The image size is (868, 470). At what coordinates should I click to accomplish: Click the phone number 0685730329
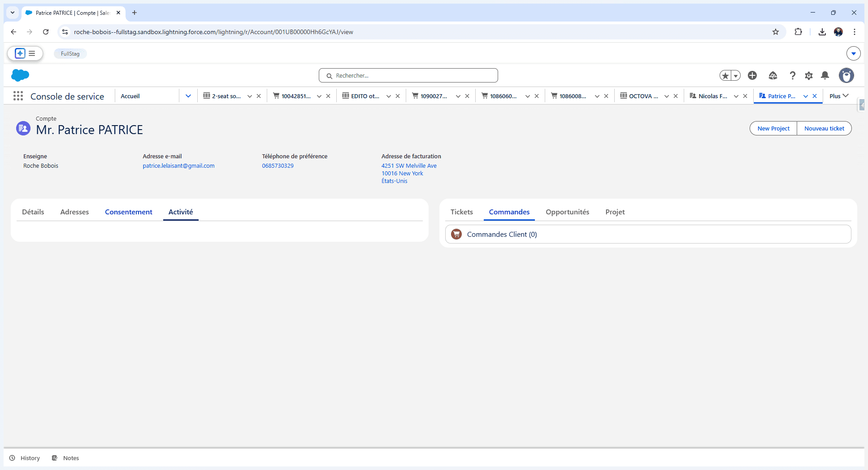278,165
